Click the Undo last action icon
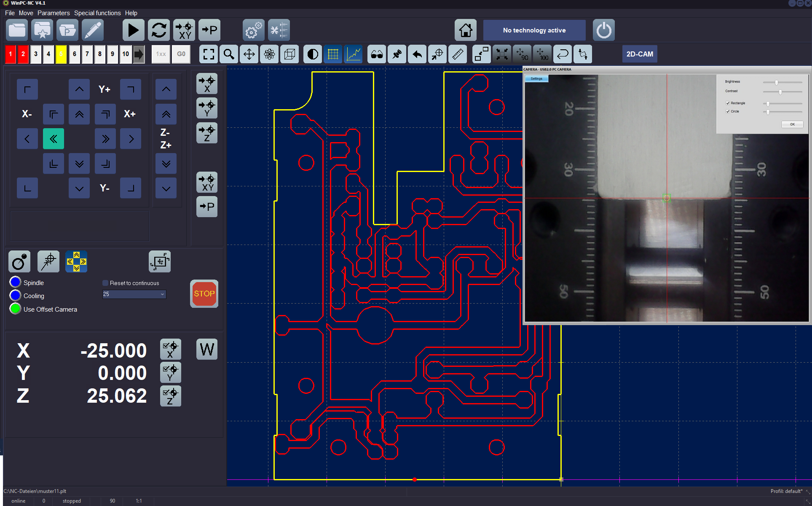Viewport: 812px width, 506px height. [417, 54]
